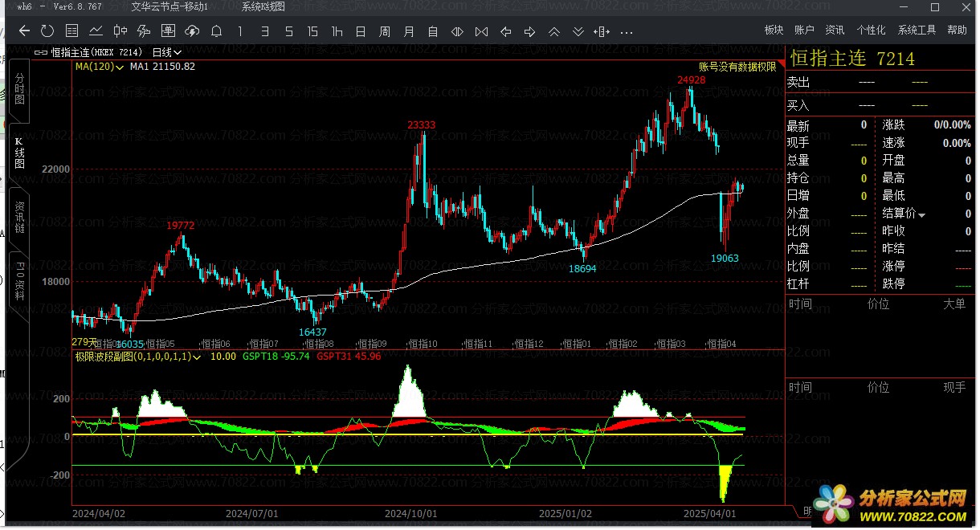Click the back arrow in the toolbar
Image resolution: width=980 pixels, height=530 pixels.
[24, 31]
